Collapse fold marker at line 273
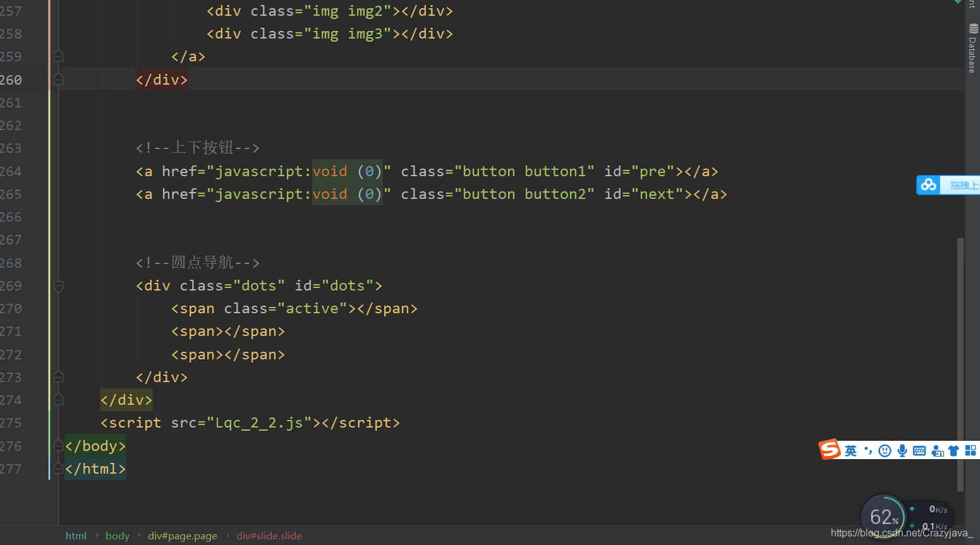 pos(59,377)
